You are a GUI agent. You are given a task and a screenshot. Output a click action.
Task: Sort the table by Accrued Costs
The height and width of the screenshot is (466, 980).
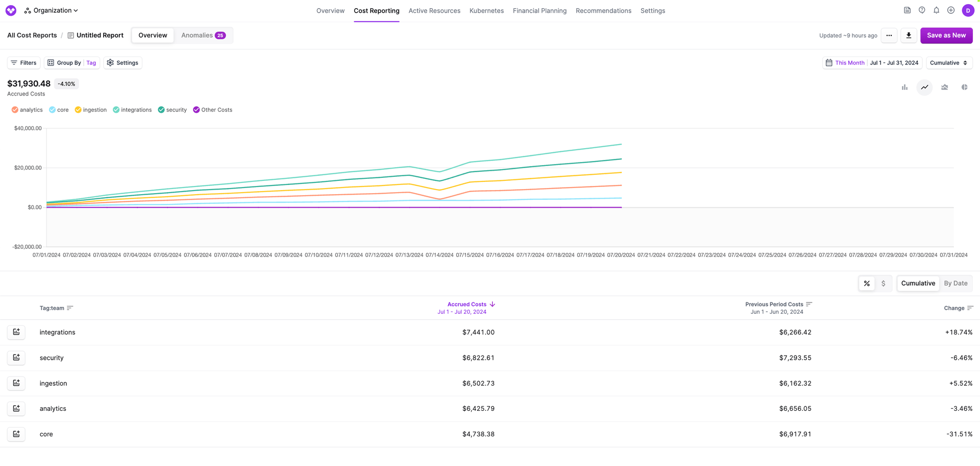pos(467,304)
